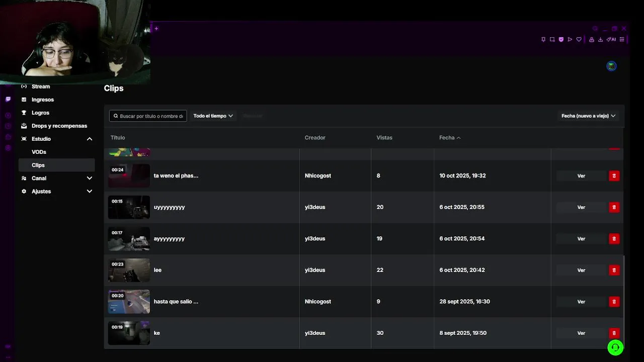Click the profile avatar at top right

point(611,66)
